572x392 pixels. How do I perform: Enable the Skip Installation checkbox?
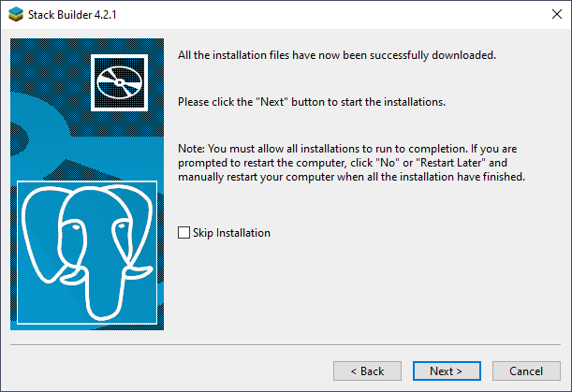(183, 233)
